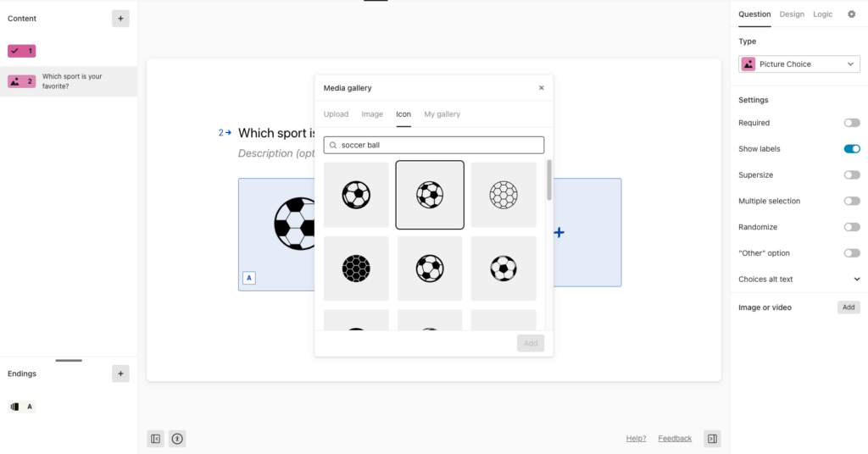Viewport: 868px width, 454px height.
Task: Click Add next to Image or video
Action: 849,307
